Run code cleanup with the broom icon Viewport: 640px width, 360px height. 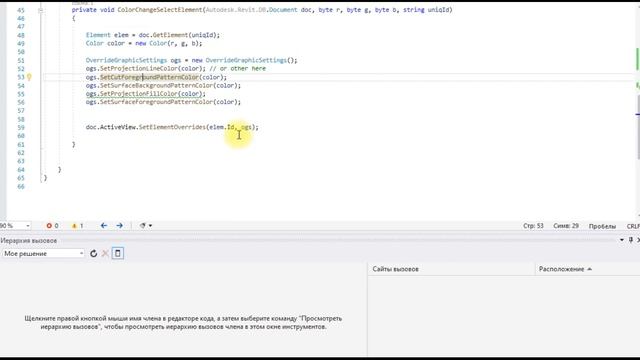pyautogui.click(x=142, y=226)
